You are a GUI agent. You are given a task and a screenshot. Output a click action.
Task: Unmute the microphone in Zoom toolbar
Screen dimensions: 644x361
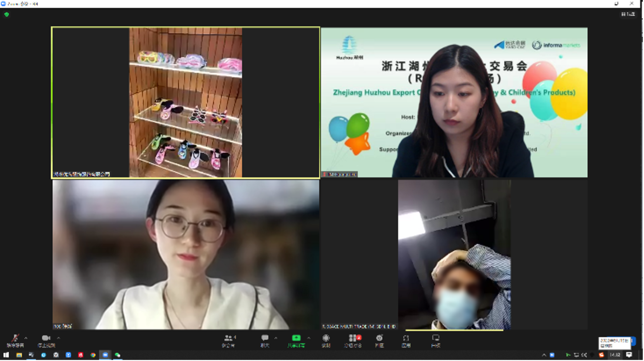(x=15, y=341)
